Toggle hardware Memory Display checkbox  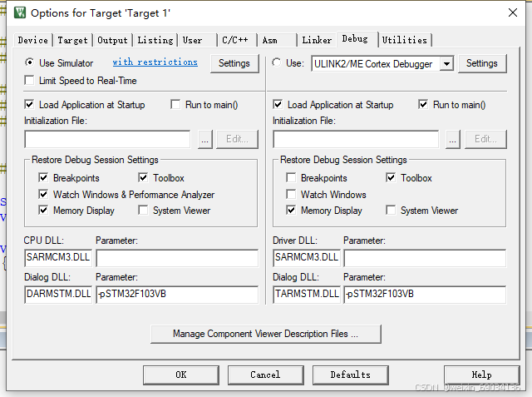tap(291, 211)
